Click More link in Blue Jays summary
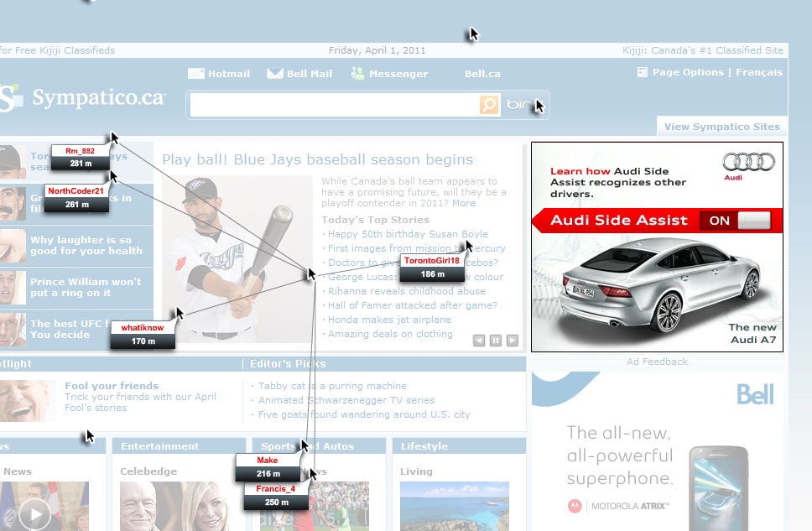 [464, 203]
